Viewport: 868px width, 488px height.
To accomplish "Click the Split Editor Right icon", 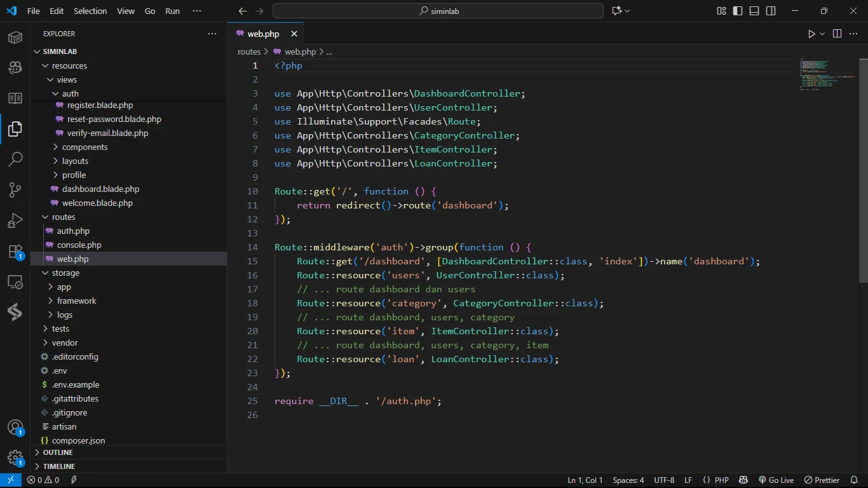I will [x=837, y=34].
